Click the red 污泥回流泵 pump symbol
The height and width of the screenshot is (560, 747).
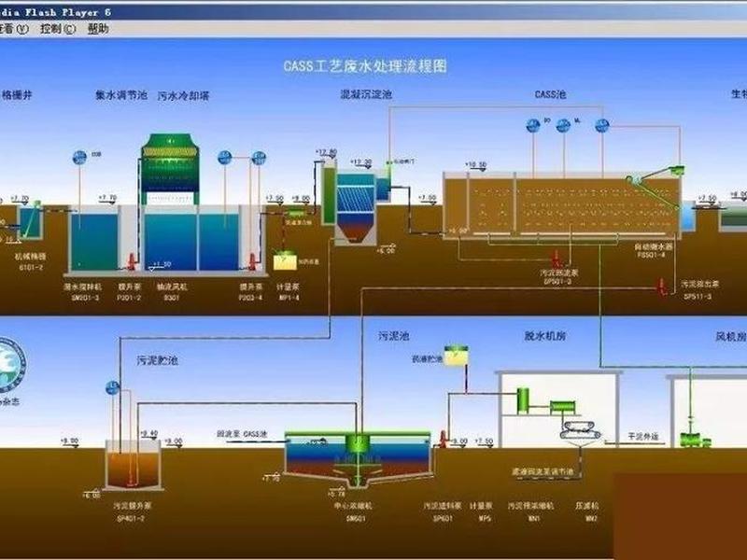[556, 259]
